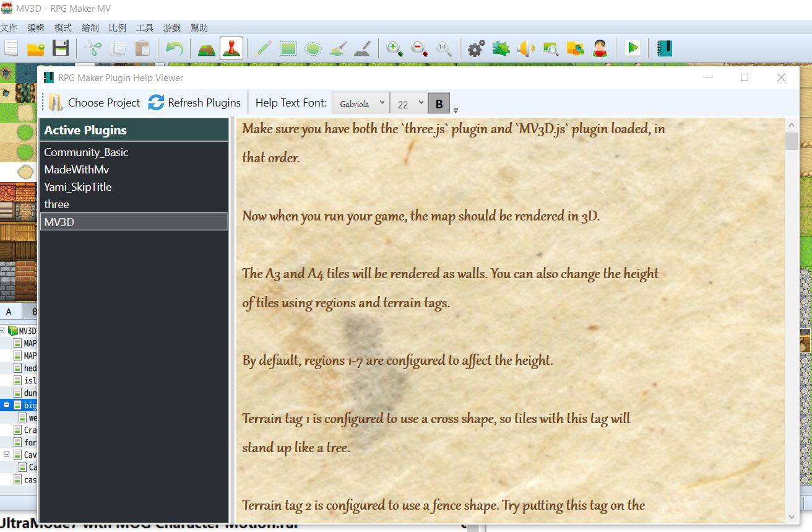Screen dimensions: 812x532
Task: Open the Character Generator icon
Action: point(600,48)
